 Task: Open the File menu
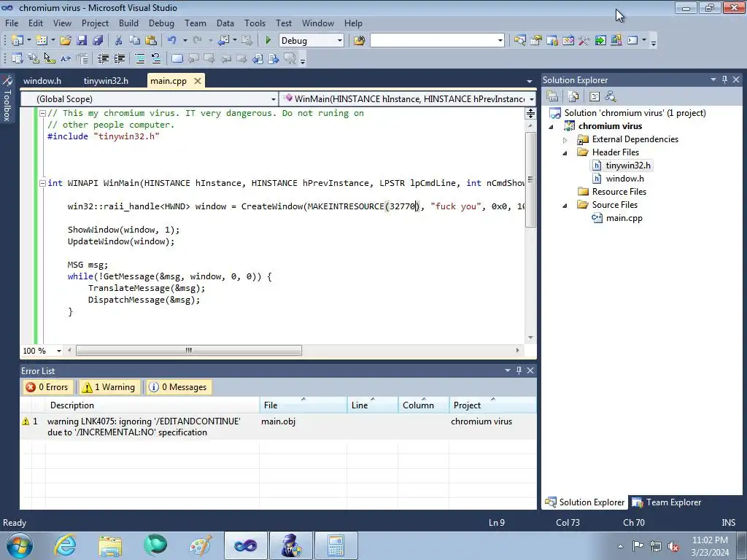click(x=12, y=23)
